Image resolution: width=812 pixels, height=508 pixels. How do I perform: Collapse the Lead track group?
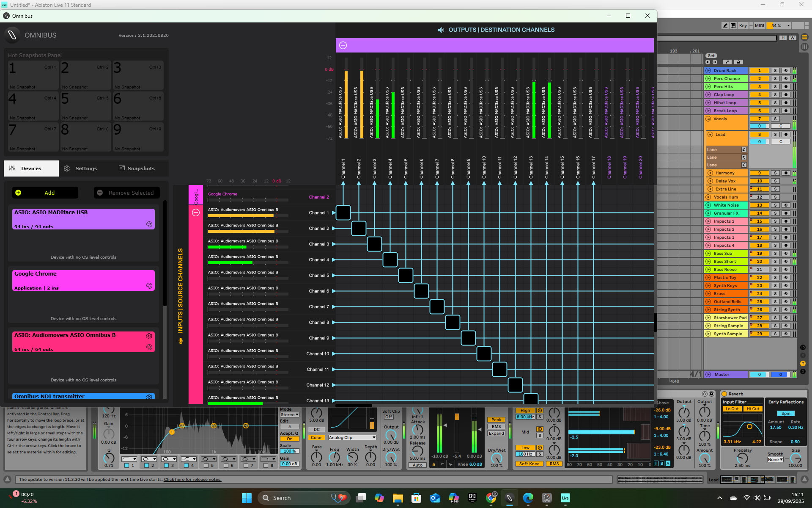711,135
